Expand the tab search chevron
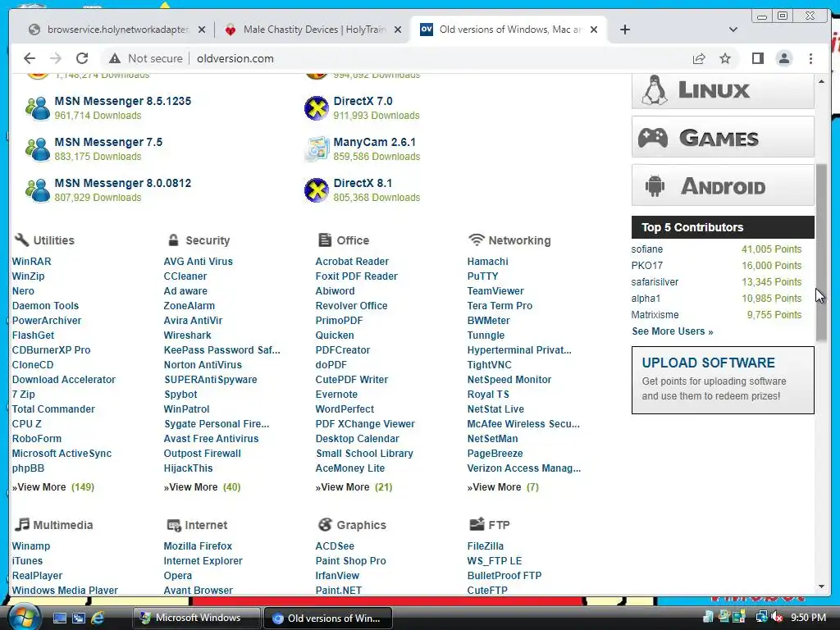Image resolution: width=840 pixels, height=630 pixels. 733,30
